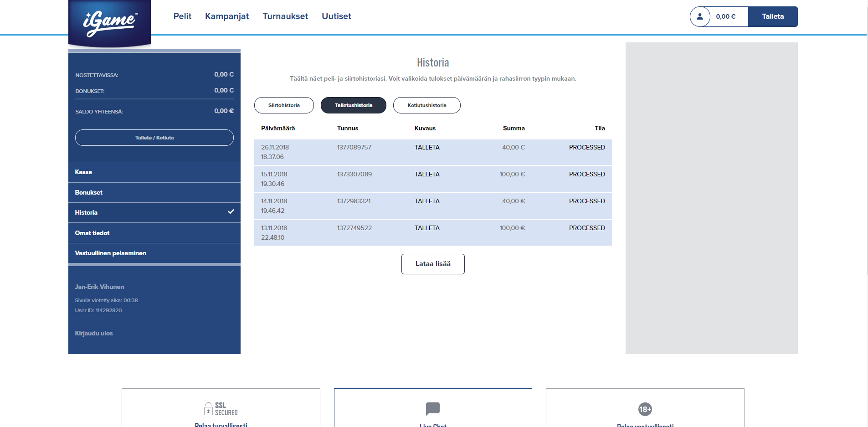The width and height of the screenshot is (868, 427).
Task: Click the Lataa lisää button
Action: coord(433,264)
